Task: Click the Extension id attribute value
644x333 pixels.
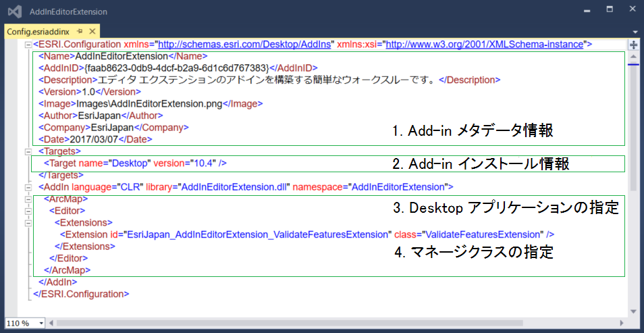Action: click(257, 235)
